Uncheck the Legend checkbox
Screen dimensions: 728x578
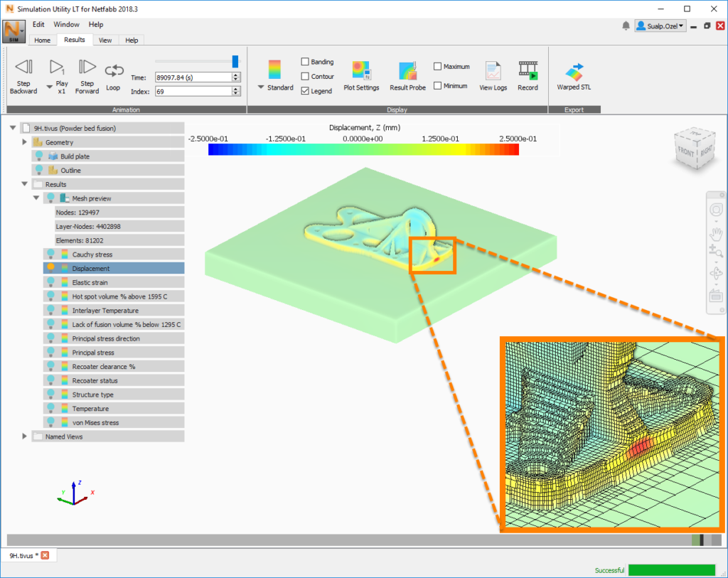(x=305, y=91)
